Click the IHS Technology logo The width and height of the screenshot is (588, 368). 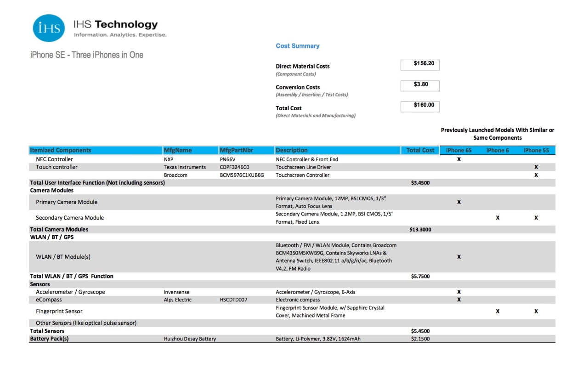click(115, 25)
